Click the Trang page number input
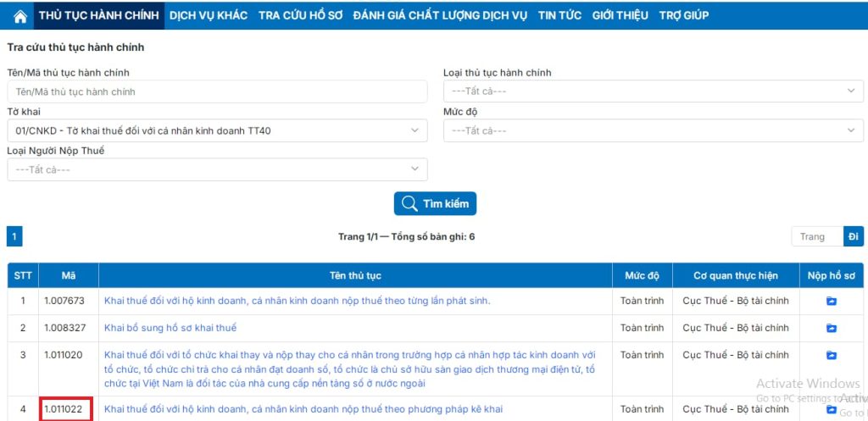The image size is (868, 421). [817, 237]
